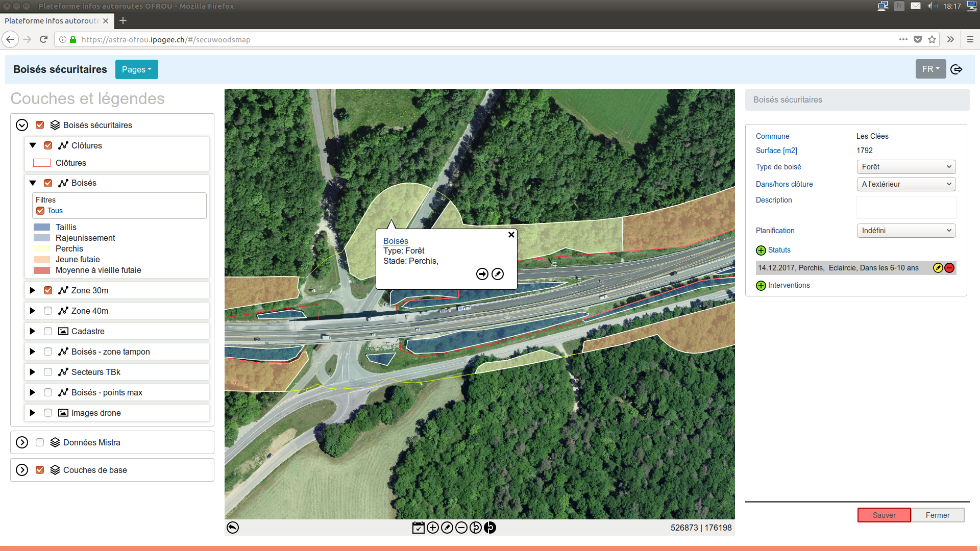980x551 pixels.
Task: Click the minus (remove) map tool icon
Action: pyautogui.click(x=461, y=528)
